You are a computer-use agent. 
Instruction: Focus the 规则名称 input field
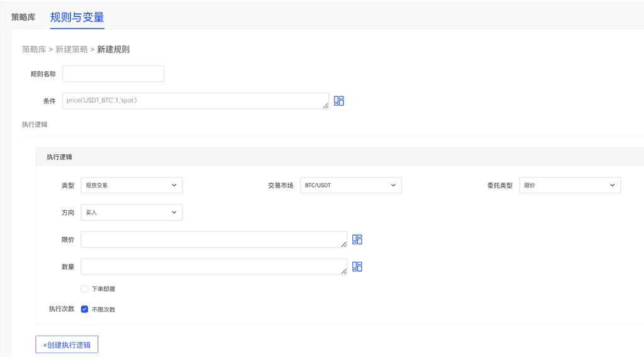point(113,74)
